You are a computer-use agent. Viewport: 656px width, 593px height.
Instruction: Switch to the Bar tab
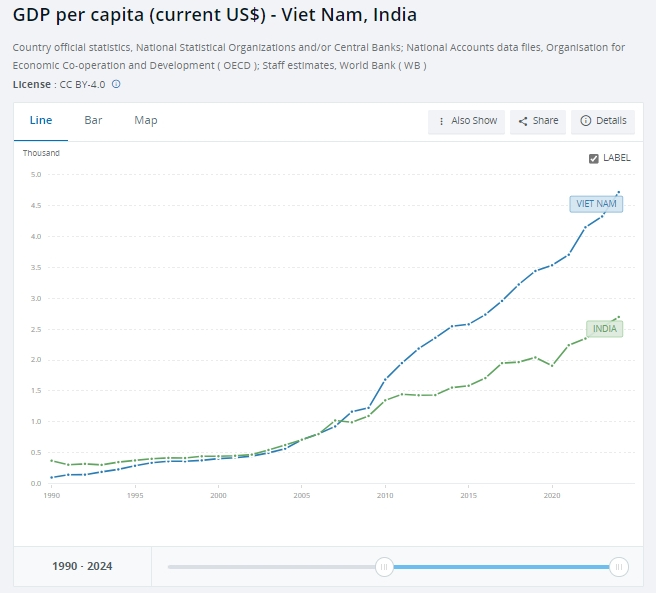93,121
